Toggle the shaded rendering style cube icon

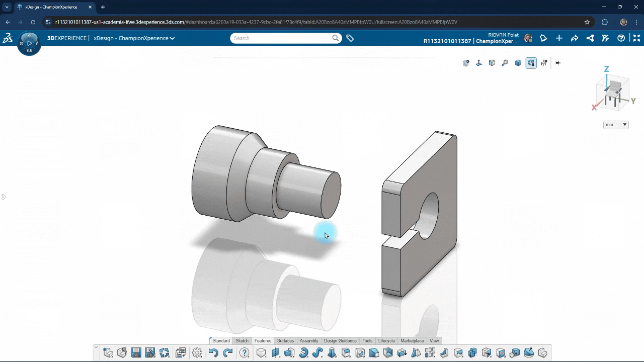518,63
